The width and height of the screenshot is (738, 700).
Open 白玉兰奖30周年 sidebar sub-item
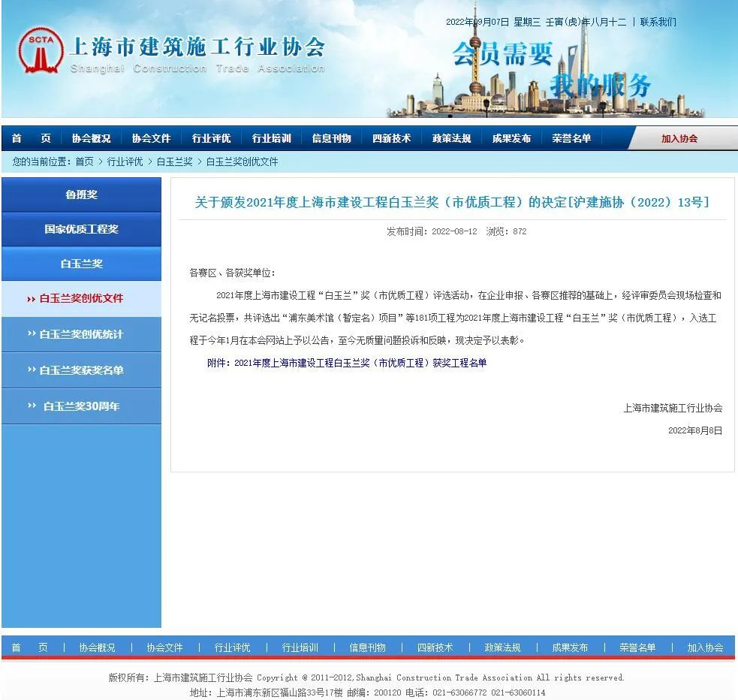point(81,406)
